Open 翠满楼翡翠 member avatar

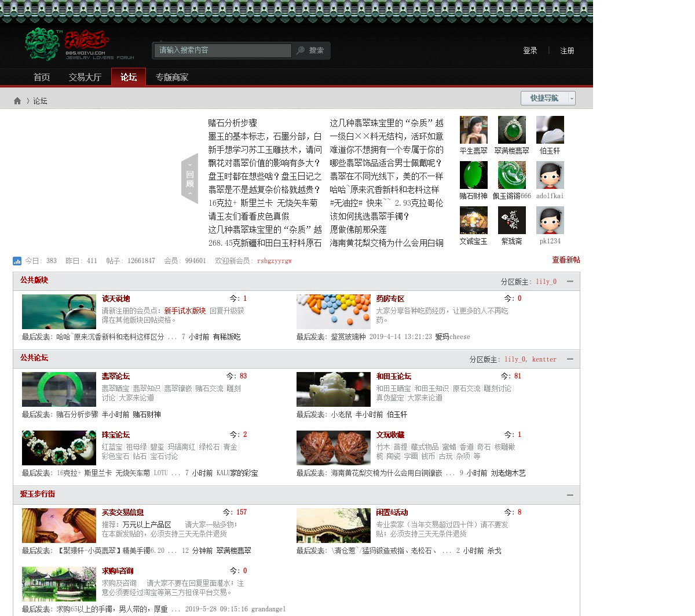pyautogui.click(x=512, y=130)
